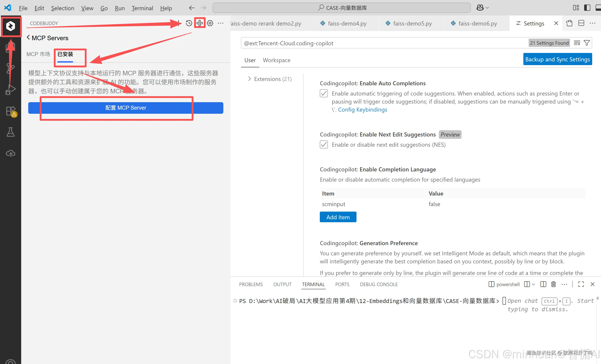601x364 pixels.
Task: Click the 配置 MCP Server button
Action: click(126, 108)
